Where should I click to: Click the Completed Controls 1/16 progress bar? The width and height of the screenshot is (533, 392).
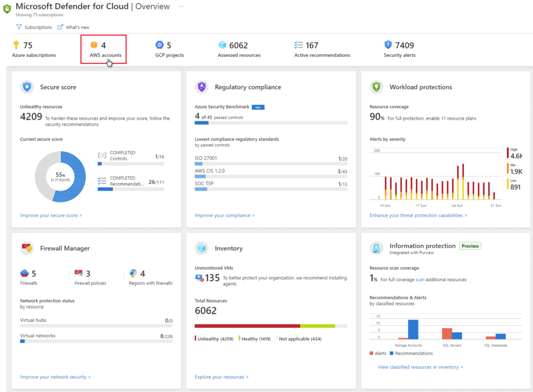click(x=131, y=164)
